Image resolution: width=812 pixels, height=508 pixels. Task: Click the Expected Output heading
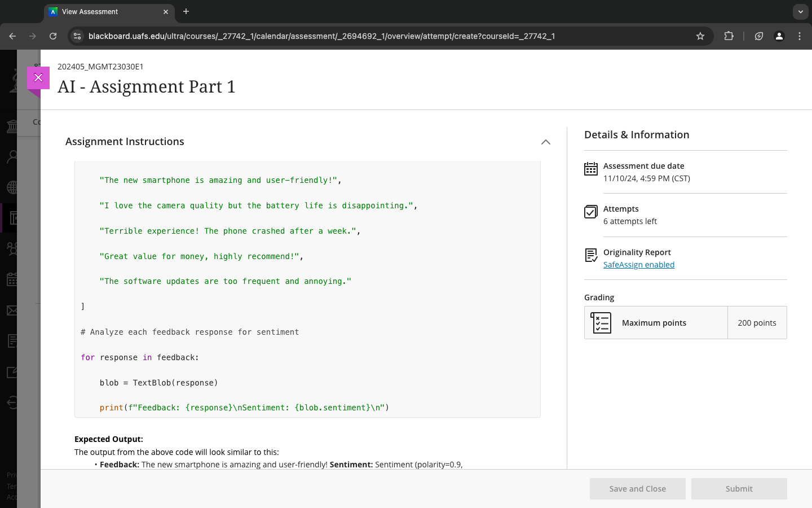point(109,439)
